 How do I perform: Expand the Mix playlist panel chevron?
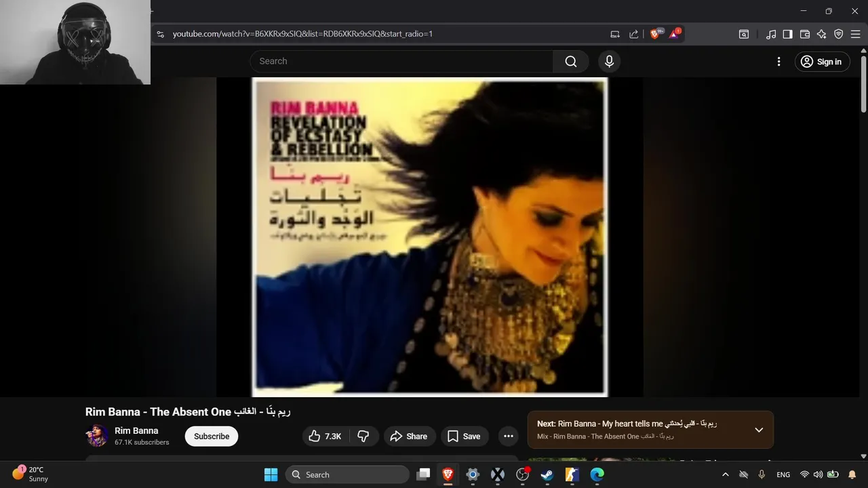759,430
